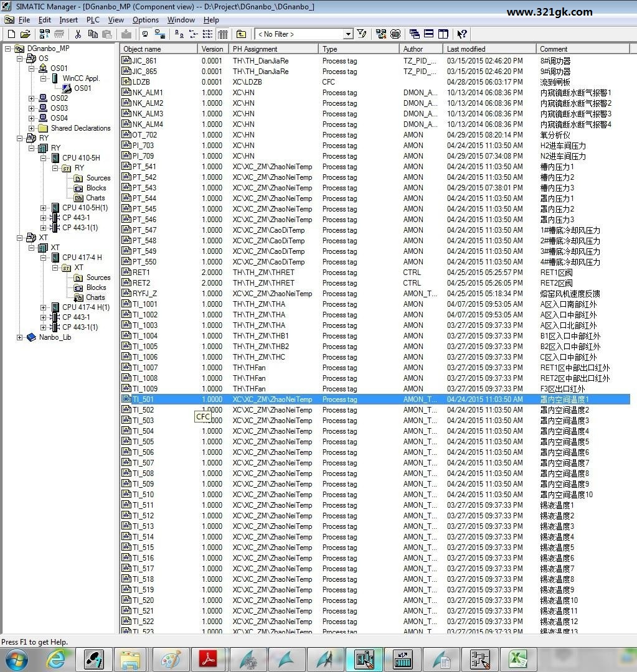Screen dimensions: 637x672
Task: Click the Open project folder icon
Action: [x=26, y=34]
